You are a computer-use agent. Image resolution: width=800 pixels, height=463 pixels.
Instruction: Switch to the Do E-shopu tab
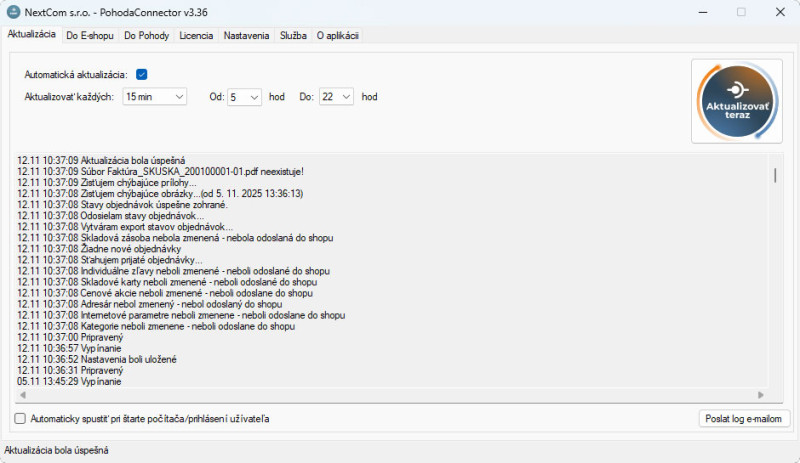[x=89, y=36]
